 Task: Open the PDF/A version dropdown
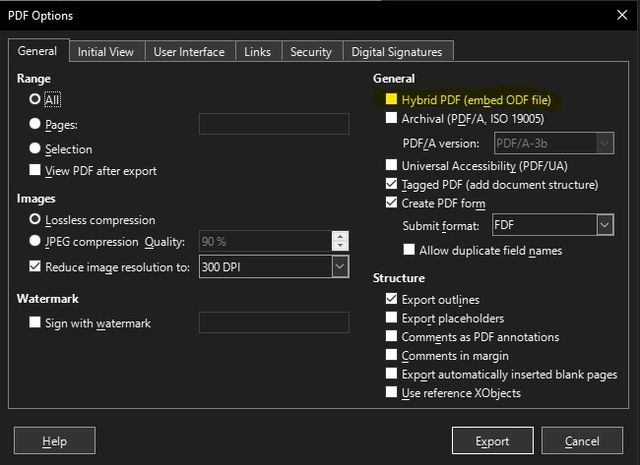pyautogui.click(x=604, y=144)
